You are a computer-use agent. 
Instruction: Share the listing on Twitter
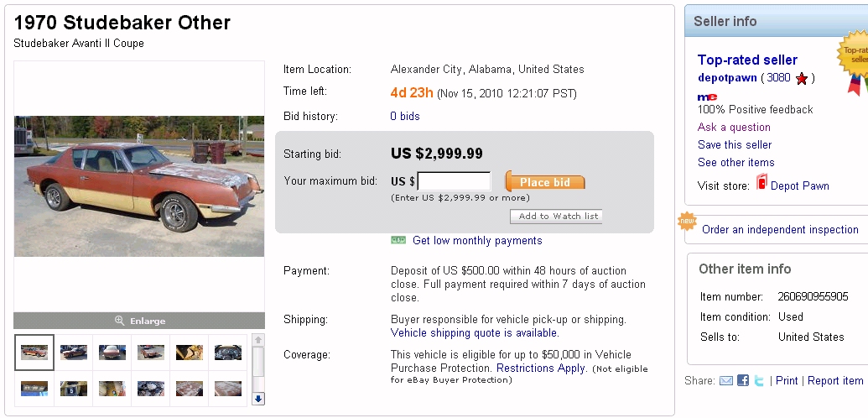point(759,381)
